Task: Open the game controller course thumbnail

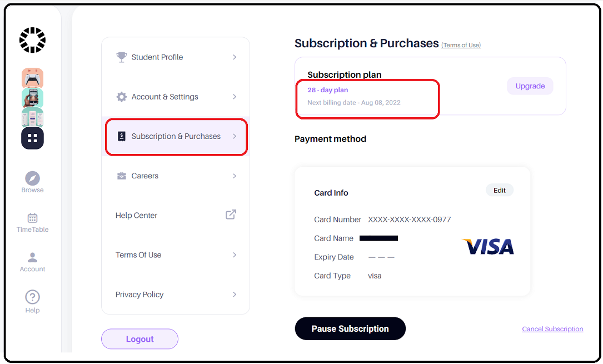Action: click(32, 78)
